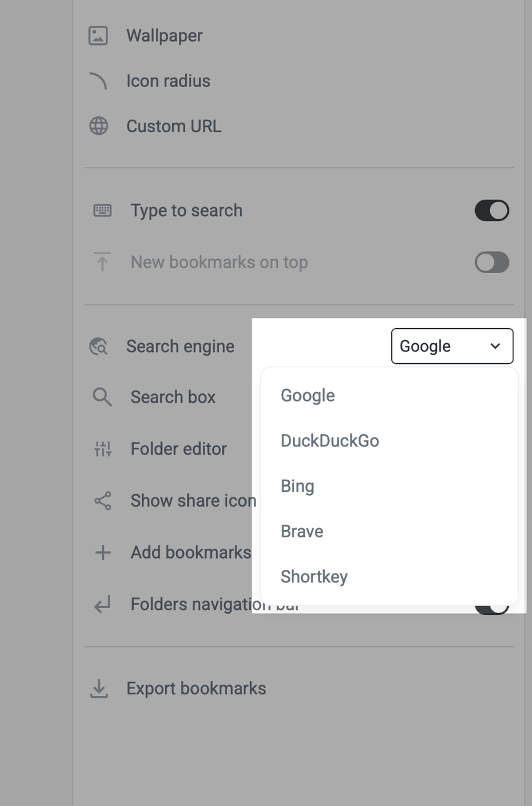Click the Icon radius curve icon
532x806 pixels.
click(98, 81)
